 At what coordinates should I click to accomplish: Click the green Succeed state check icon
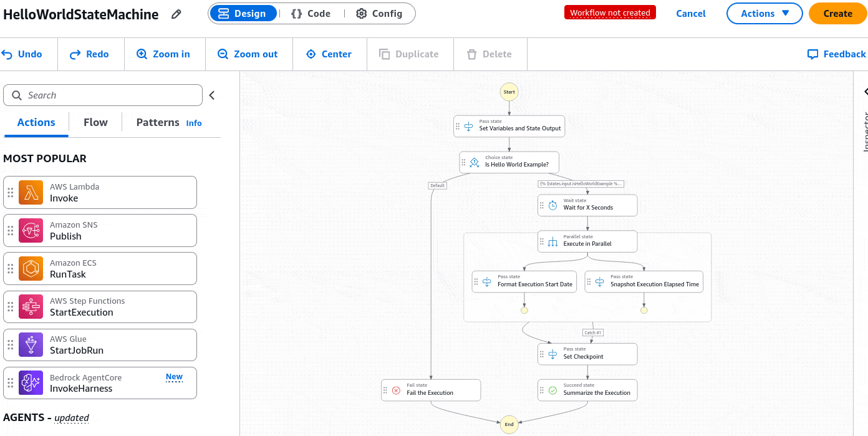552,390
